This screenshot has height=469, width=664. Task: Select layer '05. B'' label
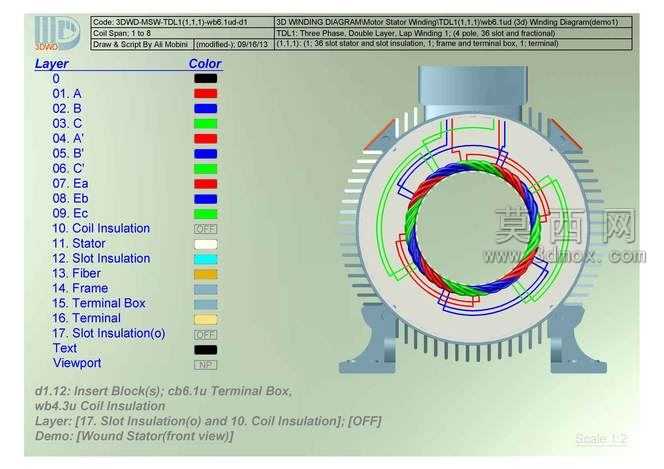tap(68, 154)
